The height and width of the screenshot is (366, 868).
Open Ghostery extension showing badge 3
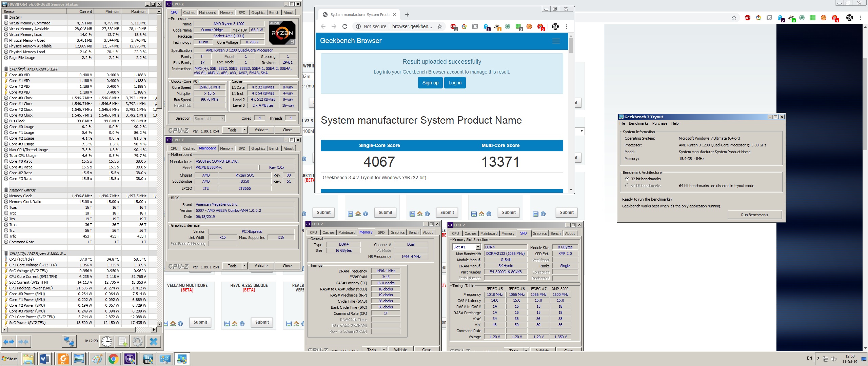click(x=486, y=27)
